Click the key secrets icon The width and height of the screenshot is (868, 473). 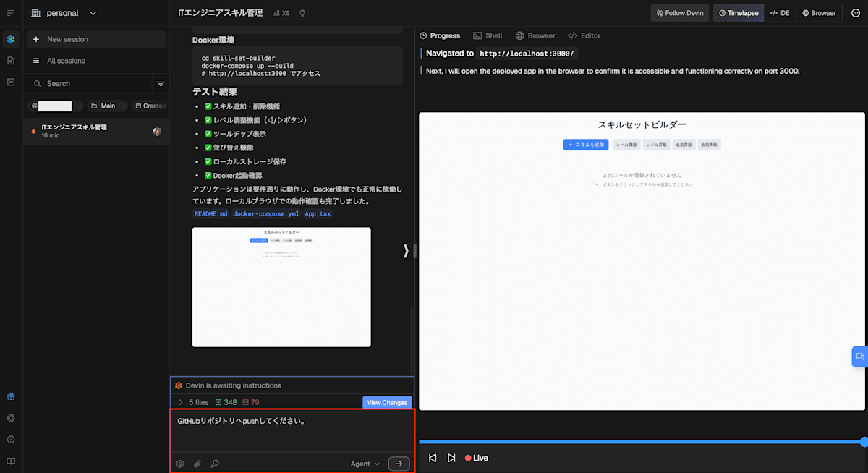coord(215,464)
